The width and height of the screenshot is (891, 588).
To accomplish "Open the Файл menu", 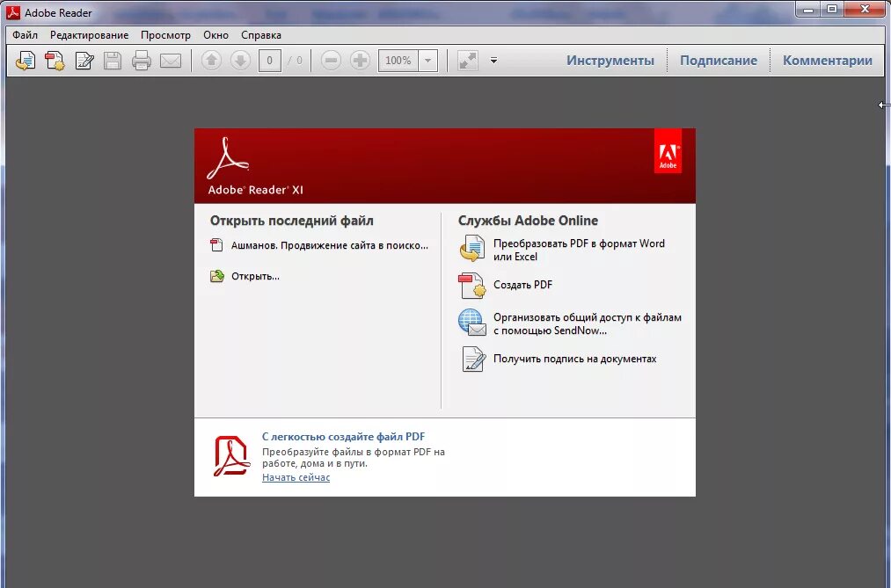I will tap(25, 35).
